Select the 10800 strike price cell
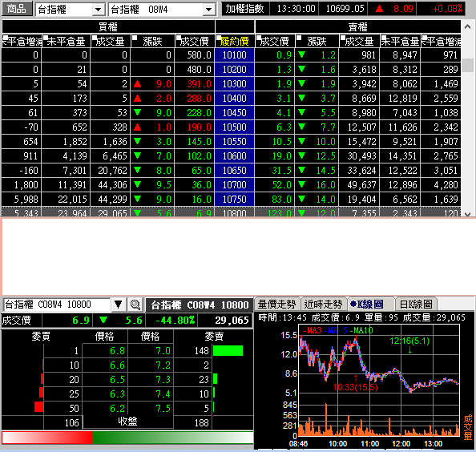 pyautogui.click(x=234, y=212)
